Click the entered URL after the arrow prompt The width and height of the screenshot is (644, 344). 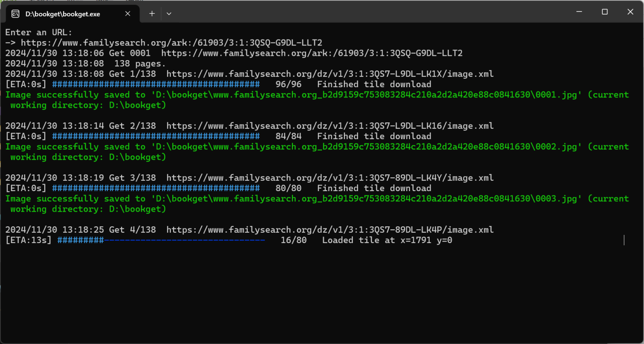[171, 43]
